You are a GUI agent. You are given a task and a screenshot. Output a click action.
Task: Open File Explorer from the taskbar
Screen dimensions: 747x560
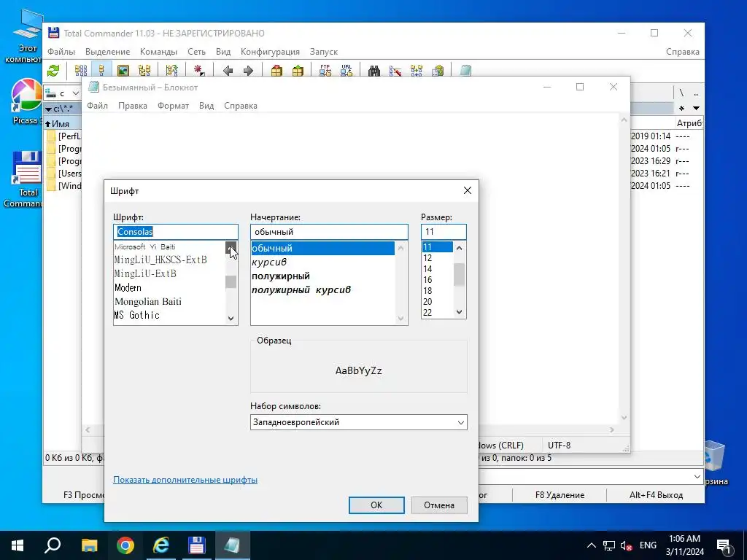89,545
